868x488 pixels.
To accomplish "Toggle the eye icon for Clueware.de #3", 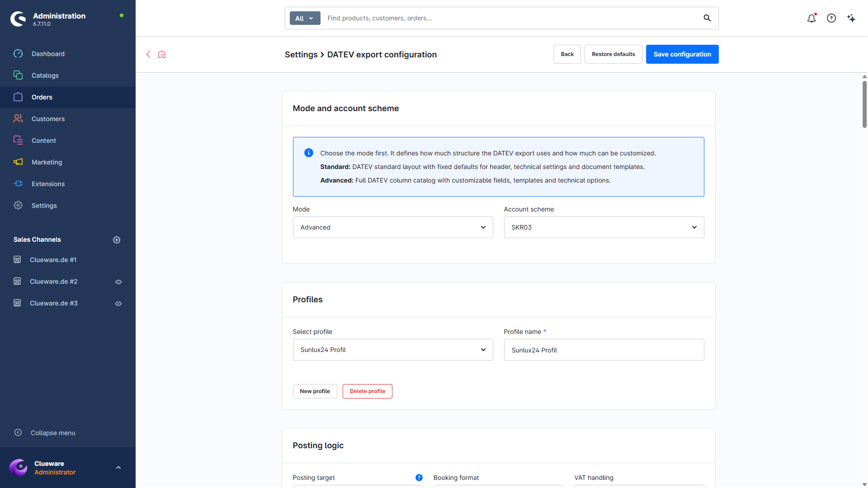I will [x=118, y=304].
